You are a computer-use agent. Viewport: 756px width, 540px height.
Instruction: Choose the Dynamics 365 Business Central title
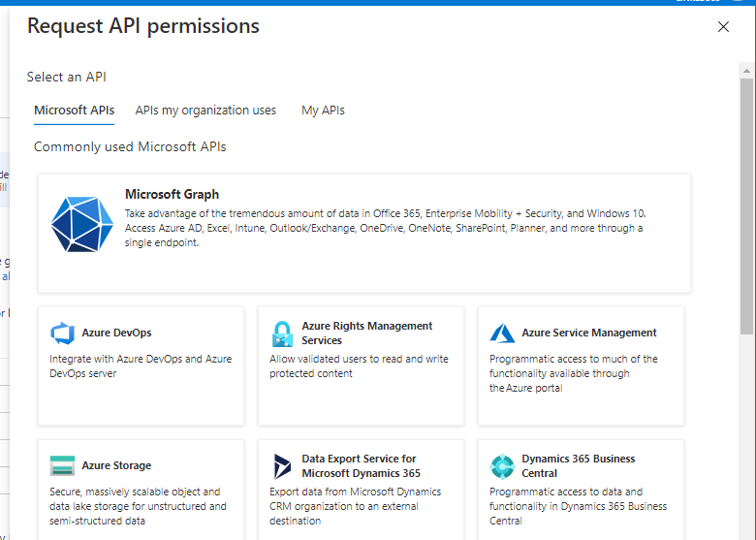coord(578,465)
